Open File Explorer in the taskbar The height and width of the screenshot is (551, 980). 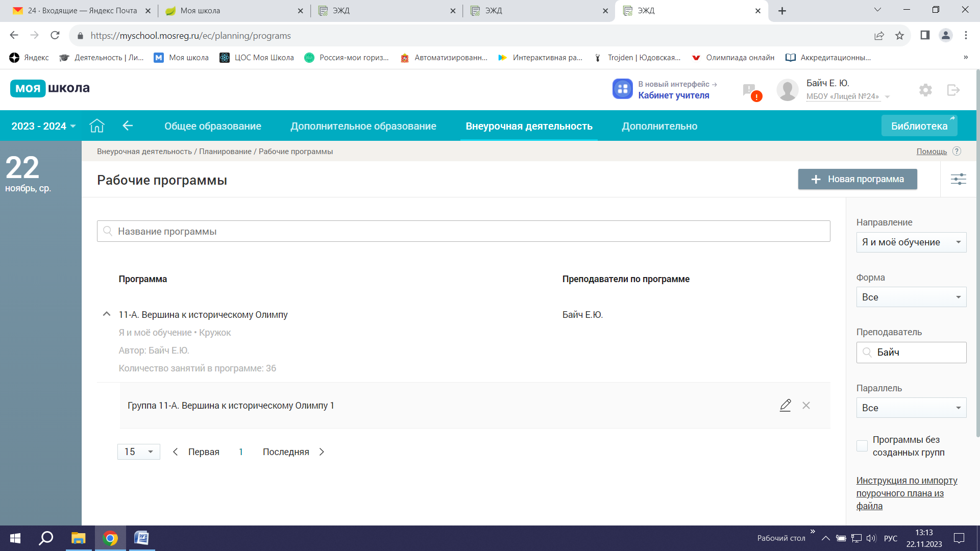[78, 538]
